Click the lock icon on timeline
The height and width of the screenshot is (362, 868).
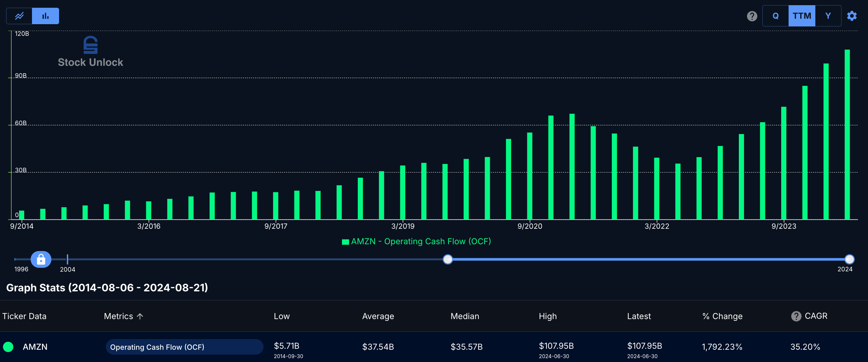pos(41,259)
